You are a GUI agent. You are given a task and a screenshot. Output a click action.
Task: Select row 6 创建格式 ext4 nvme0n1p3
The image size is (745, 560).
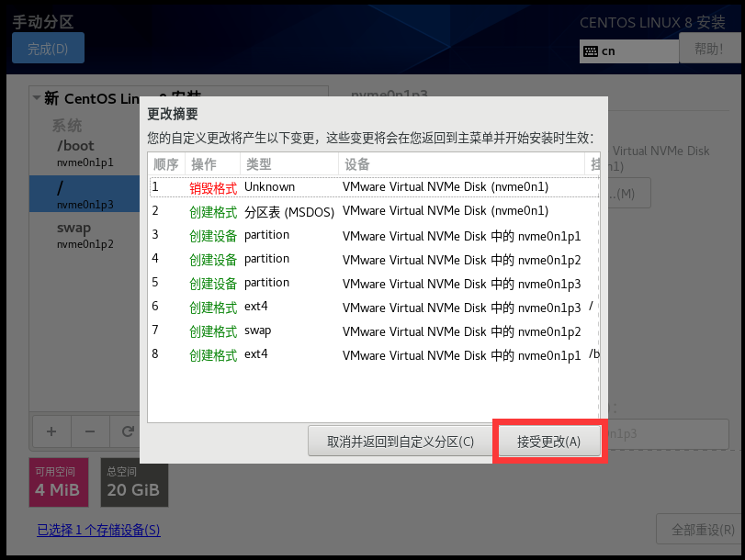374,307
